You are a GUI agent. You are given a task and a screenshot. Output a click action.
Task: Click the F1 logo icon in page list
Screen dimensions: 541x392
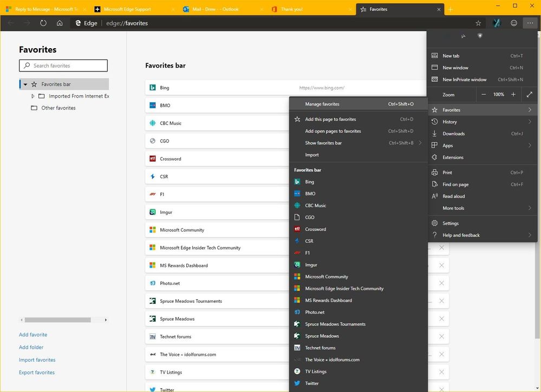[153, 194]
